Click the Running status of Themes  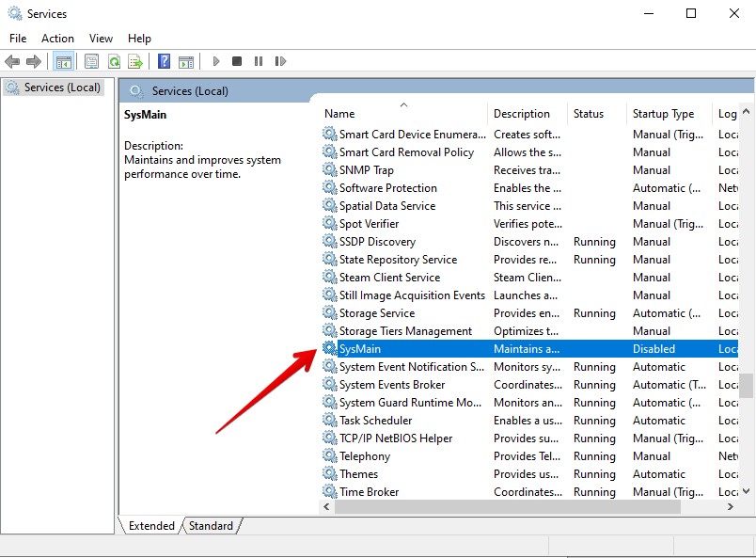[594, 473]
